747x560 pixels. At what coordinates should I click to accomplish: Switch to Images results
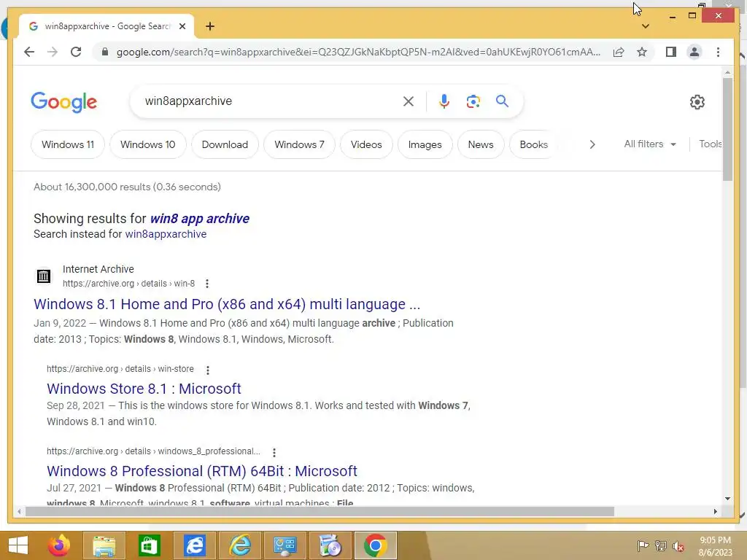425,144
